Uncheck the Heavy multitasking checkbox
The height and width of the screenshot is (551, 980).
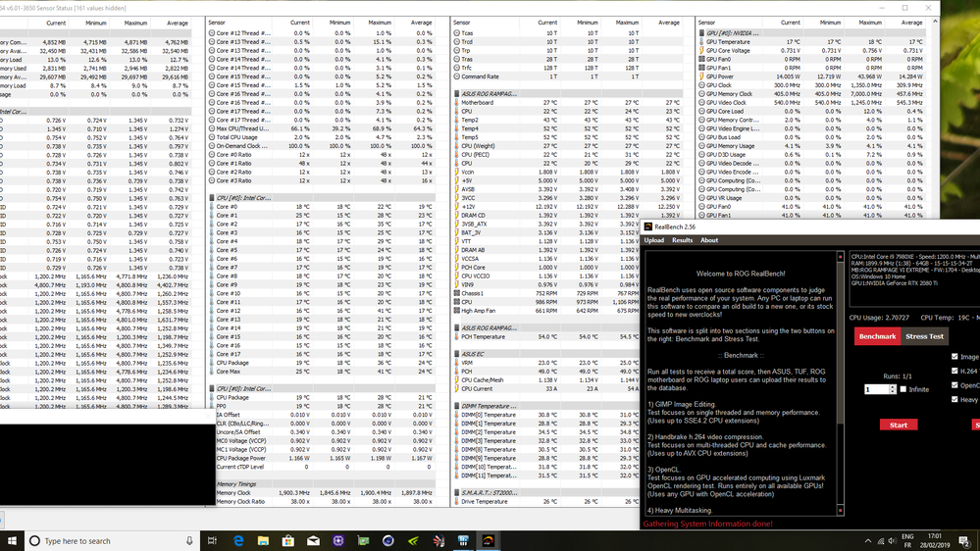[954, 399]
